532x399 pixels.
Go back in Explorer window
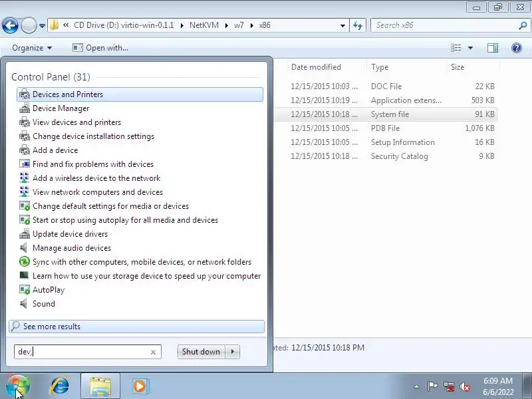(10, 25)
